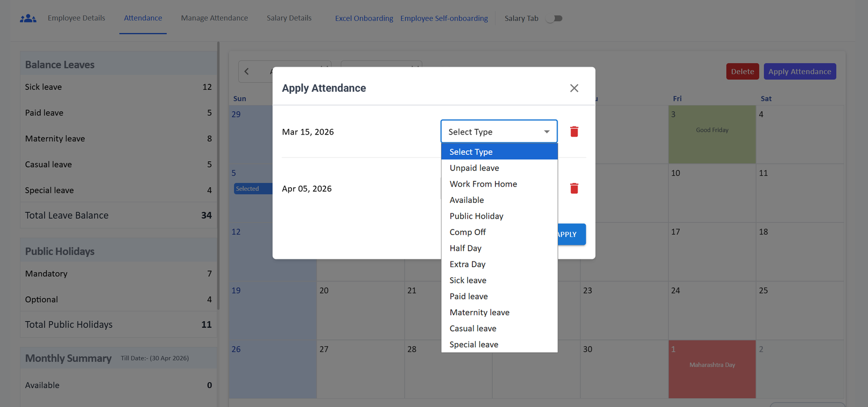Pick Comp Off from the dropdown list
This screenshot has width=868, height=407.
coord(500,232)
